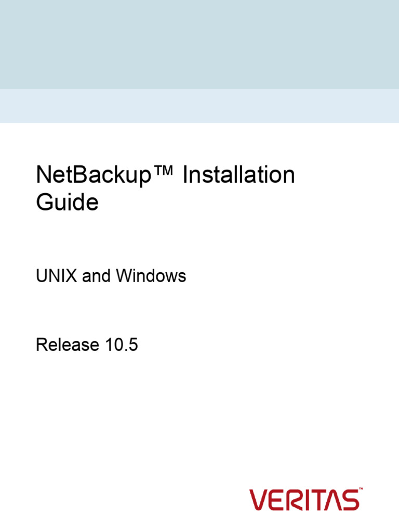Click the word Installation in the title
Viewport: 399px width, 532px height.
pos(239,175)
